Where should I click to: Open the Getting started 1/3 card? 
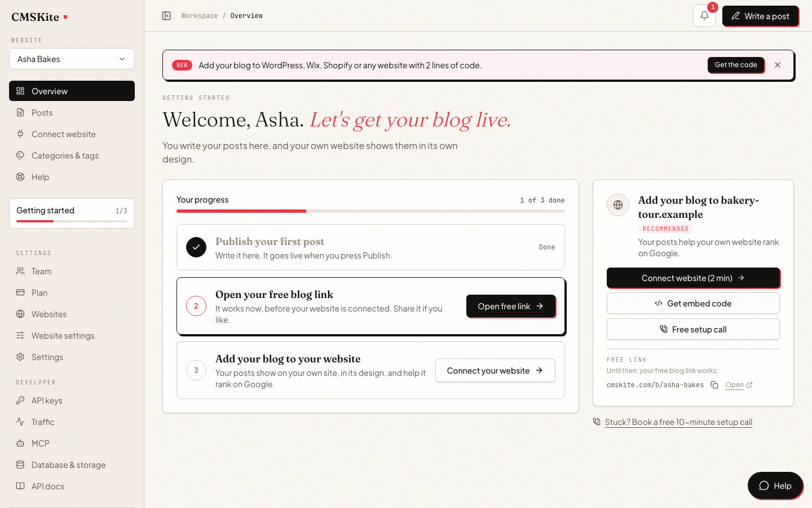tap(72, 213)
